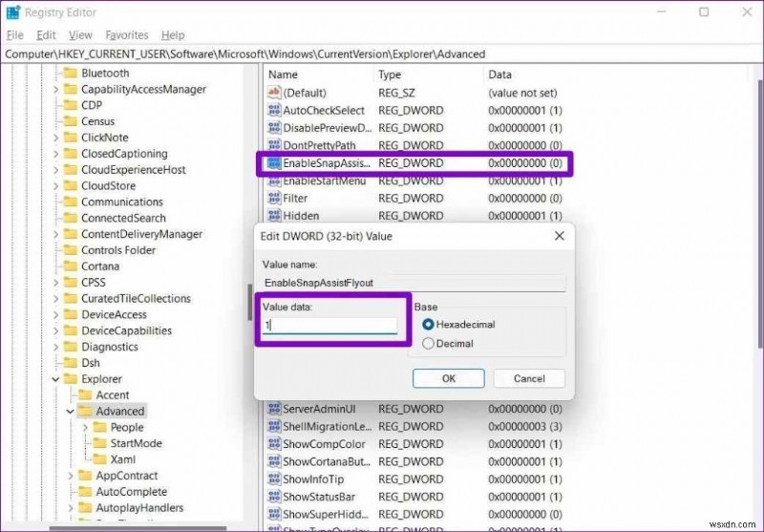764x532 pixels.
Task: Select the Controls Folder tree key
Action: coord(118,250)
